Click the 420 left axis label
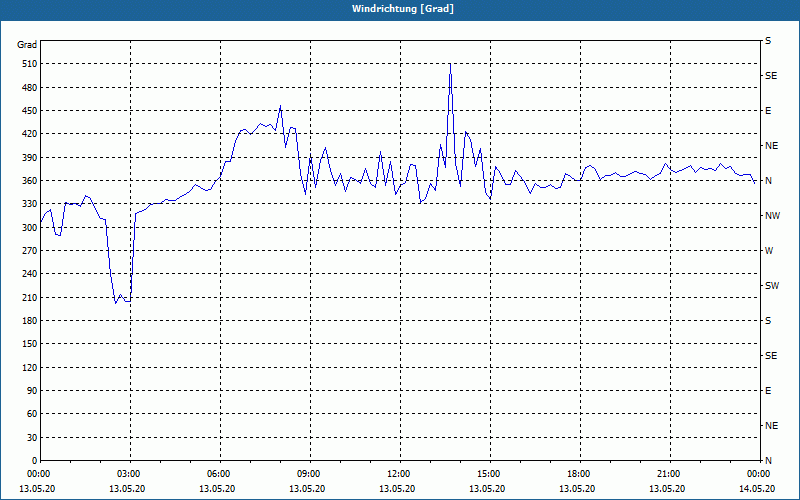 30,134
